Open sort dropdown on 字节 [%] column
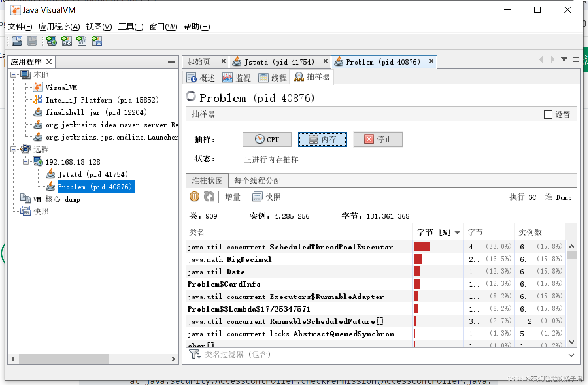588x385 pixels. pyautogui.click(x=457, y=232)
